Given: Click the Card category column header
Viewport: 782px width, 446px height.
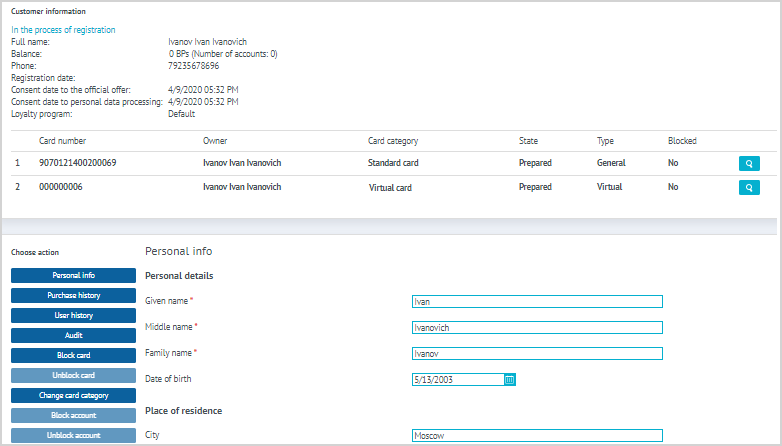Looking at the screenshot, I should [393, 141].
